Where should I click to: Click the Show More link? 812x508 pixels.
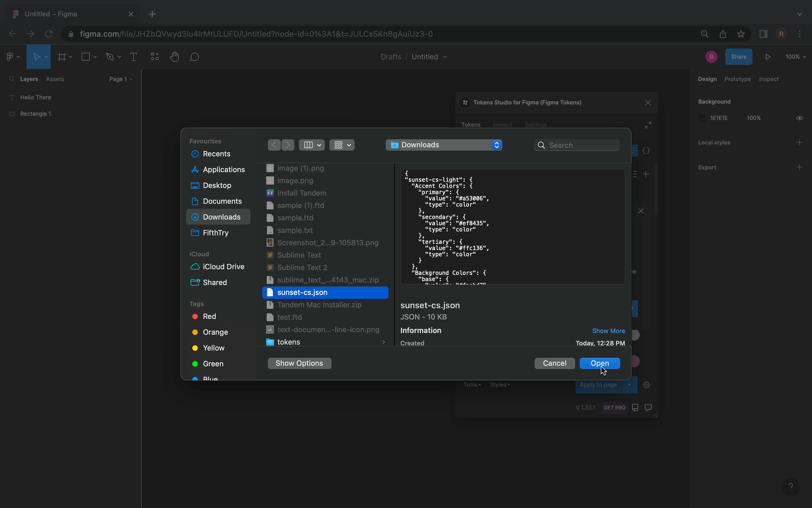(608, 331)
